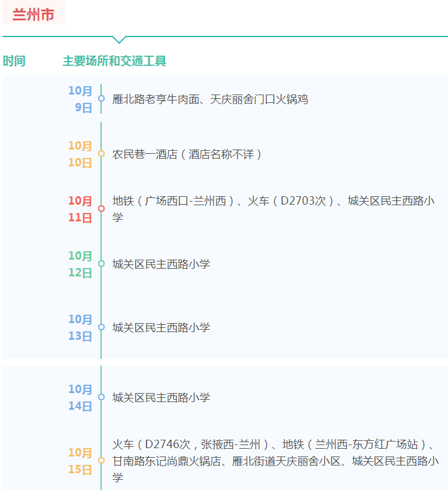Select the red 10月11日 date label
The width and height of the screenshot is (448, 490).
pyautogui.click(x=80, y=209)
